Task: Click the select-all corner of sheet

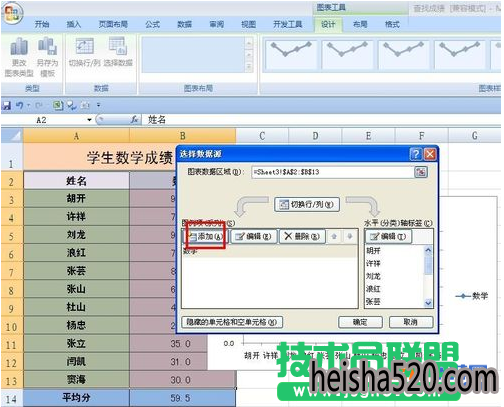Action: [x=12, y=136]
